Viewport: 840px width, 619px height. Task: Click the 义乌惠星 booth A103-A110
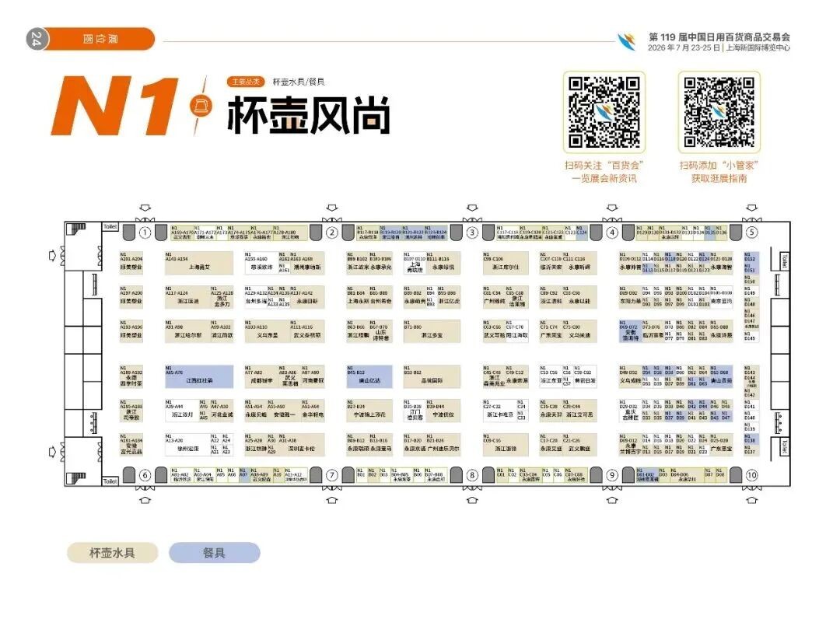tap(267, 331)
